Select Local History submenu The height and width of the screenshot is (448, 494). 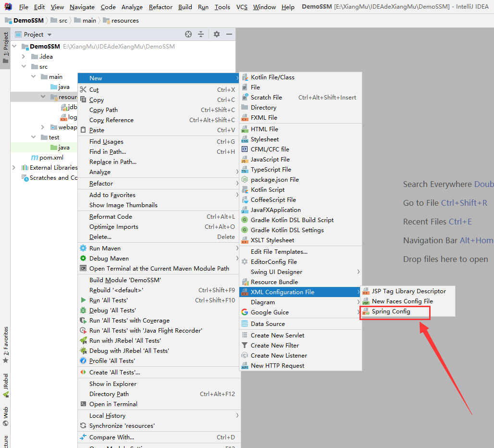click(x=158, y=415)
